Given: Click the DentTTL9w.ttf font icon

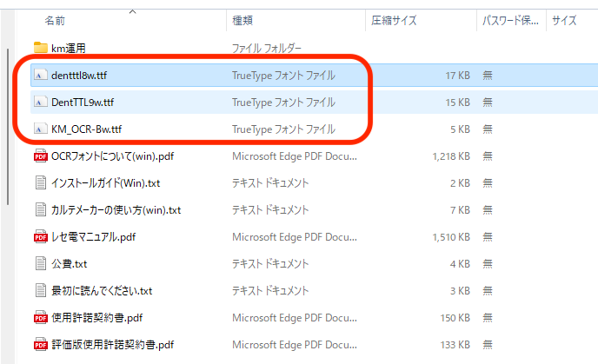Looking at the screenshot, I should [40, 103].
